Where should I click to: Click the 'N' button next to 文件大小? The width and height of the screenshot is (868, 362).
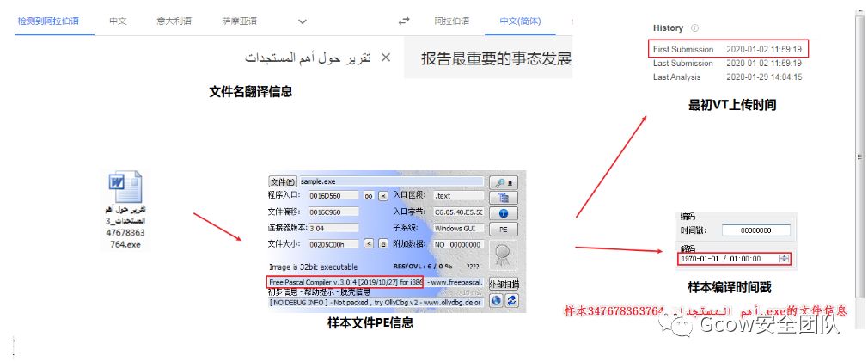tap(383, 243)
